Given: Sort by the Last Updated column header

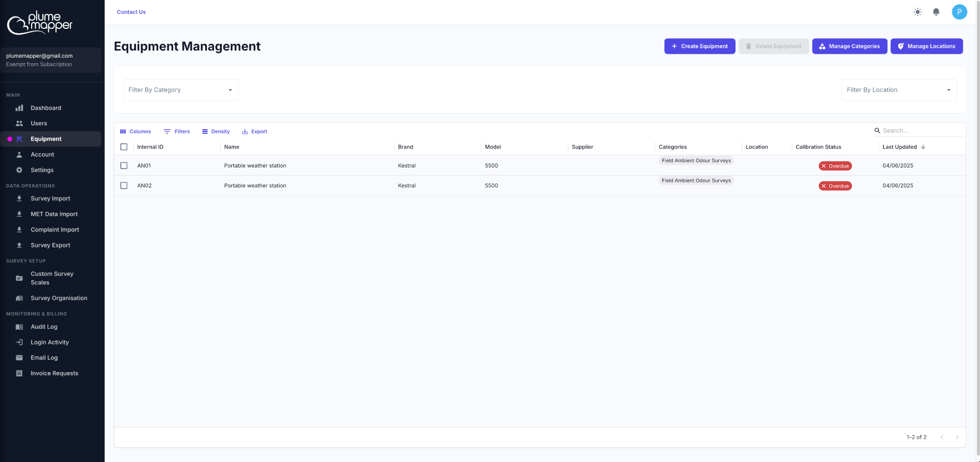Looking at the screenshot, I should click(900, 147).
